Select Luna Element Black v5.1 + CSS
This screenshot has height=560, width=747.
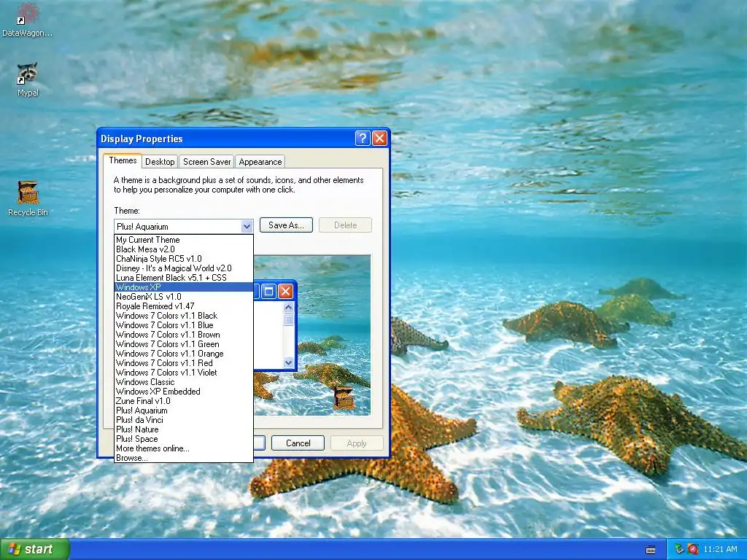[183, 278]
